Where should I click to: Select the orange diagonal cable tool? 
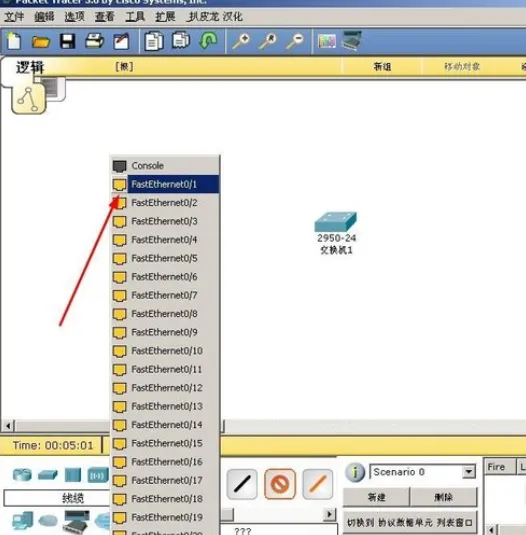pos(318,484)
